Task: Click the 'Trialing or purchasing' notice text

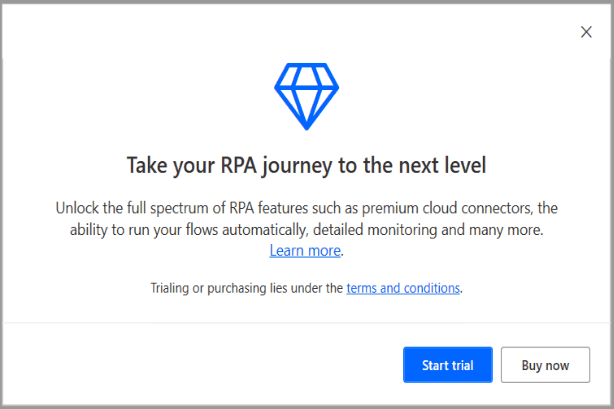Action: pos(307,288)
